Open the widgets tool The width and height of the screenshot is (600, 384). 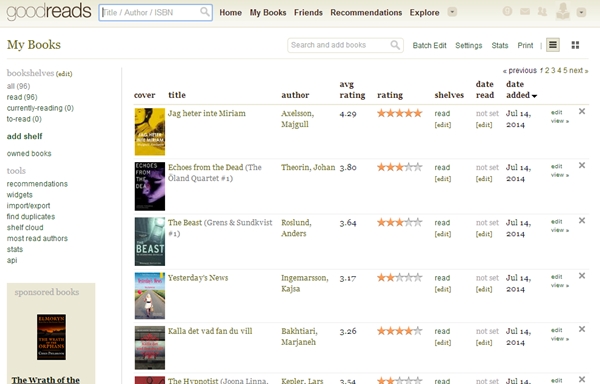(x=20, y=195)
